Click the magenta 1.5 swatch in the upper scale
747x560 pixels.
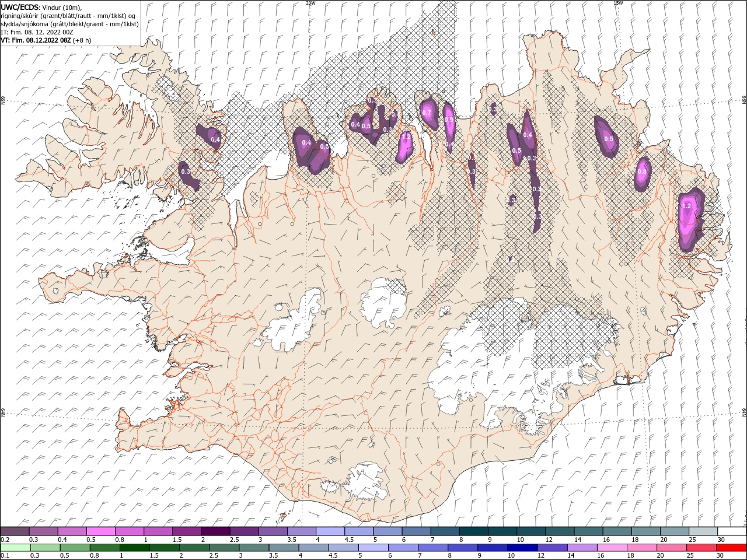187,531
